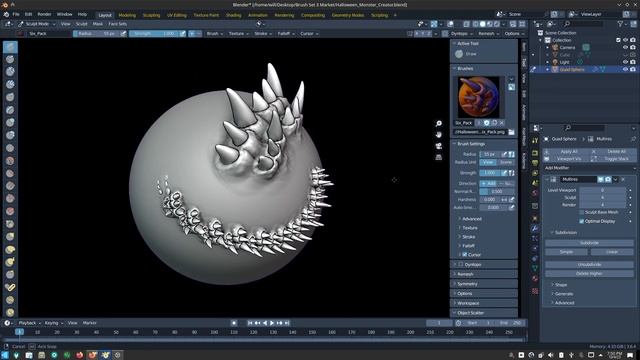This screenshot has height=360, width=640.
Task: Remove Multires modifier with X icon
Action: pyautogui.click(x=623, y=179)
